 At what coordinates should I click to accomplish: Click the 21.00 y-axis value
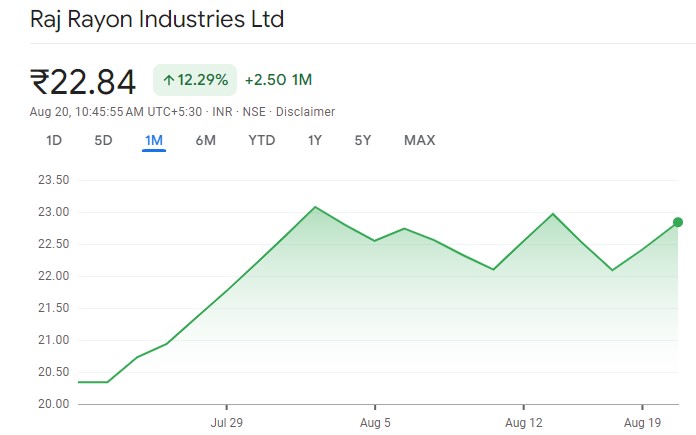click(54, 340)
